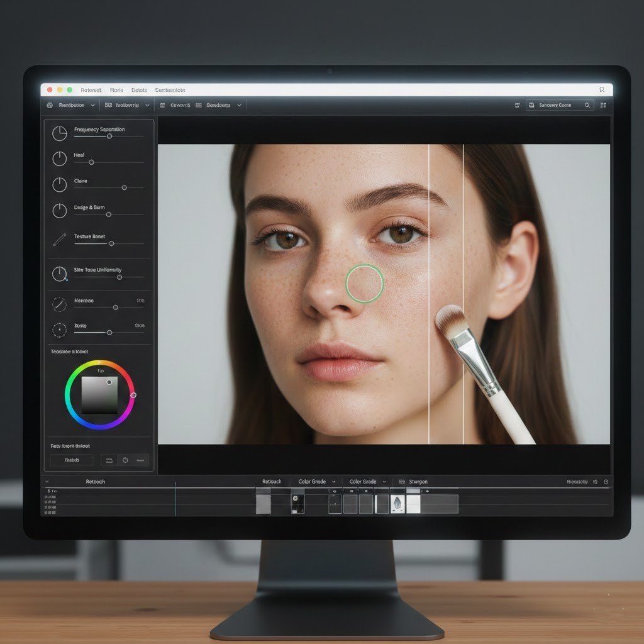
Task: Click the Skin Tone Uniformity dial icon
Action: 59,274
